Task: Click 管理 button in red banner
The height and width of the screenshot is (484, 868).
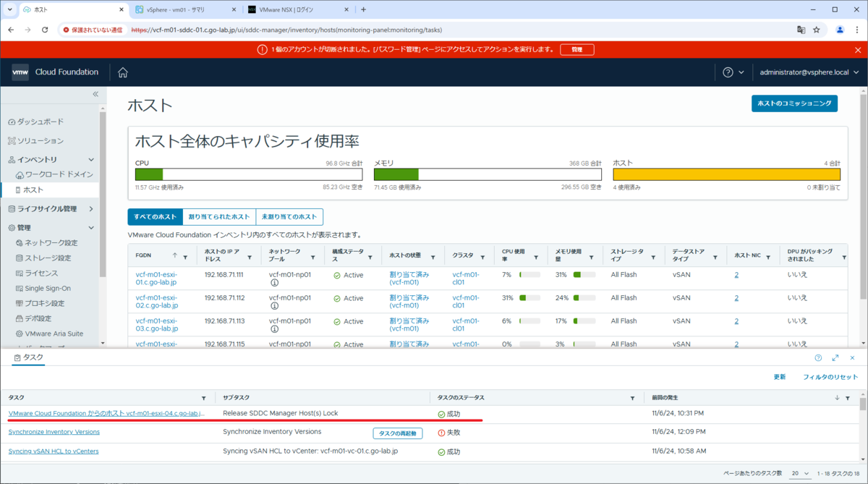Action: pos(576,50)
